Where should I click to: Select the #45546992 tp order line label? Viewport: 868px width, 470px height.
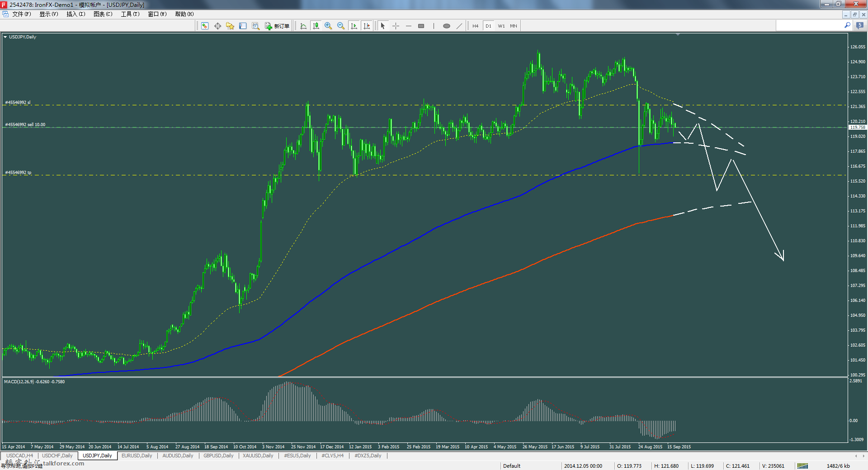[x=19, y=173]
